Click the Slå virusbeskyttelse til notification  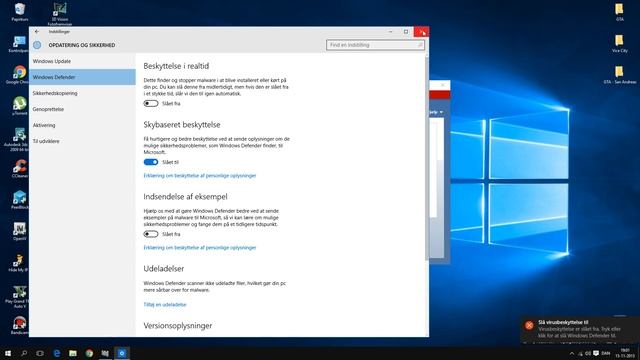click(580, 329)
